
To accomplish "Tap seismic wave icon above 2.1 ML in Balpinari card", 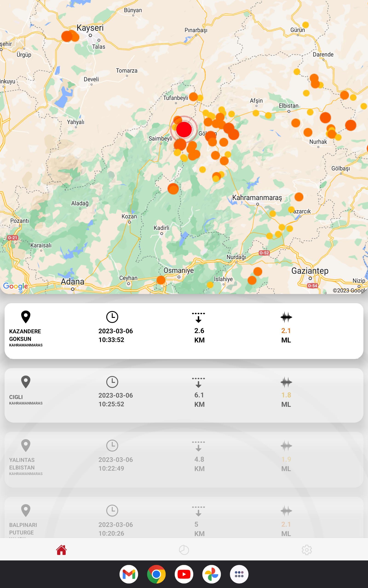I will click(286, 511).
